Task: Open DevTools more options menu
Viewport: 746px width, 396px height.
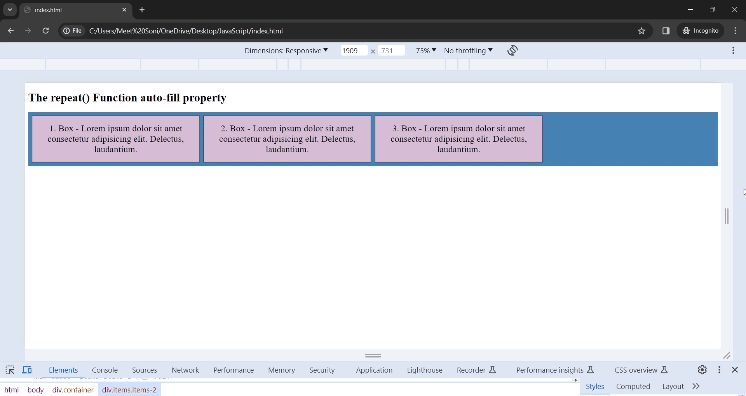Action: [x=719, y=369]
